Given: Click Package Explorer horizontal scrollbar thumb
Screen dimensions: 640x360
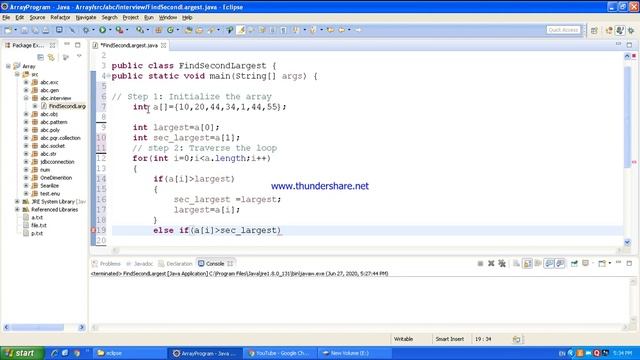Looking at the screenshot, I should coord(37,327).
